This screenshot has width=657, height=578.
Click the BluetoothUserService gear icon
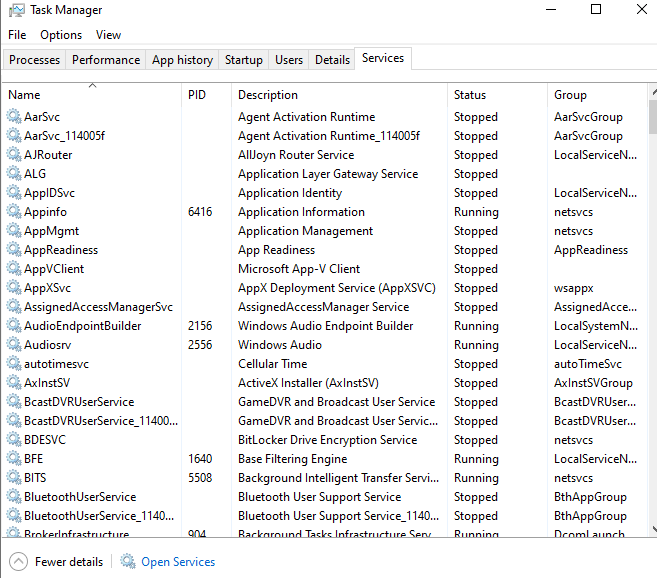[x=14, y=496]
